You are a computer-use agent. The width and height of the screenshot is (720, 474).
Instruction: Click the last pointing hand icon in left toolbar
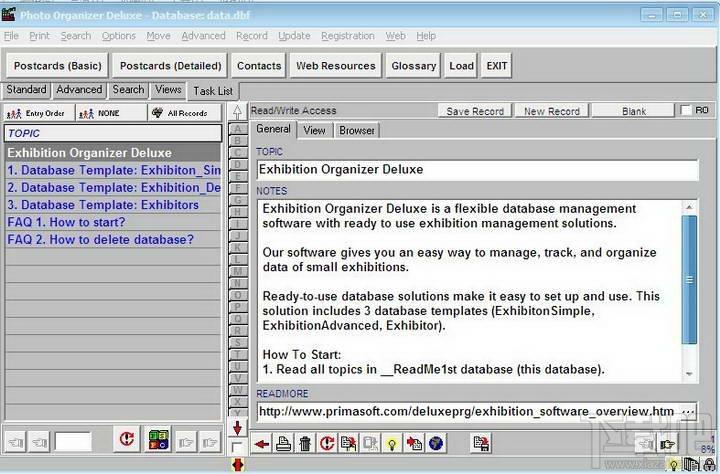209,443
